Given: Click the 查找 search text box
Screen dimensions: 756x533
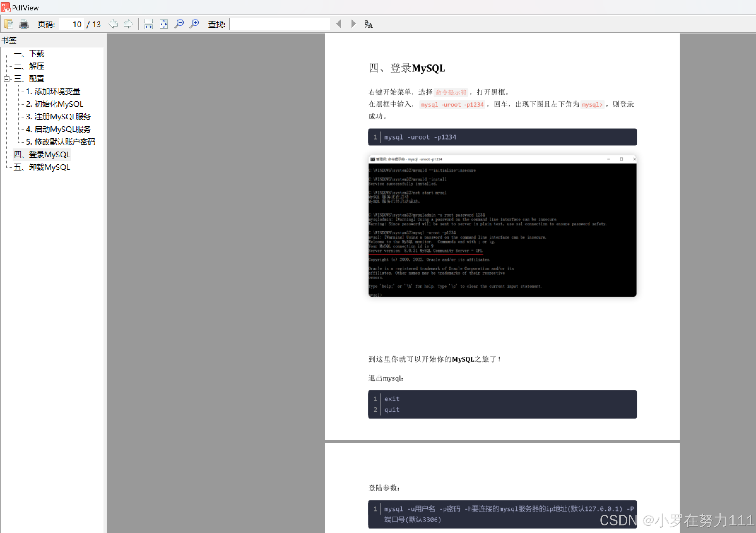Looking at the screenshot, I should coord(279,24).
